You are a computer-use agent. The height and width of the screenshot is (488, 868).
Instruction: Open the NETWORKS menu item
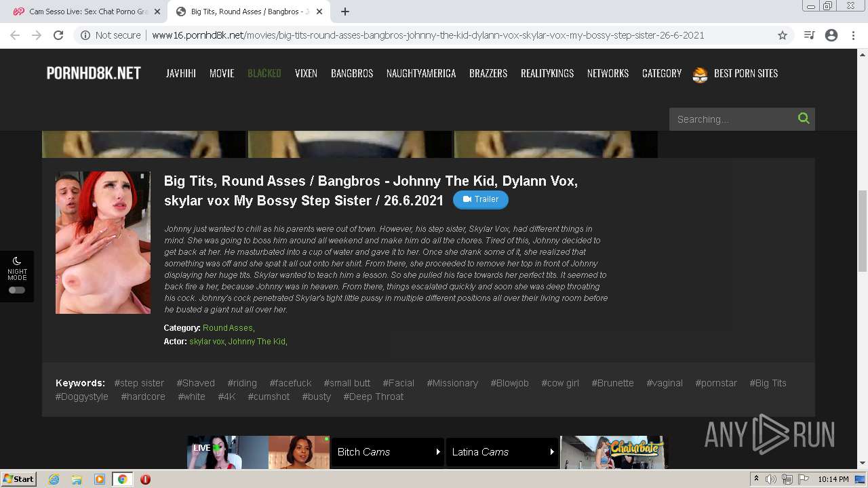point(608,73)
